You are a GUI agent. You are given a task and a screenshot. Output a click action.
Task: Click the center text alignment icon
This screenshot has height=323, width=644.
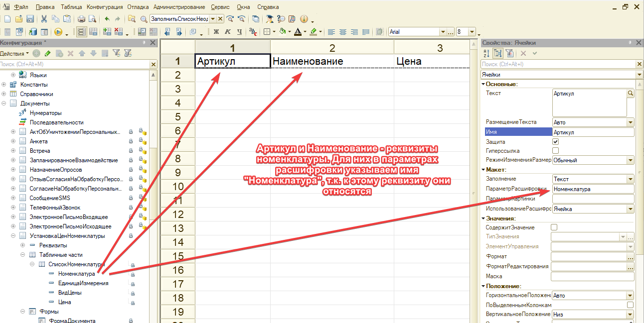click(342, 32)
